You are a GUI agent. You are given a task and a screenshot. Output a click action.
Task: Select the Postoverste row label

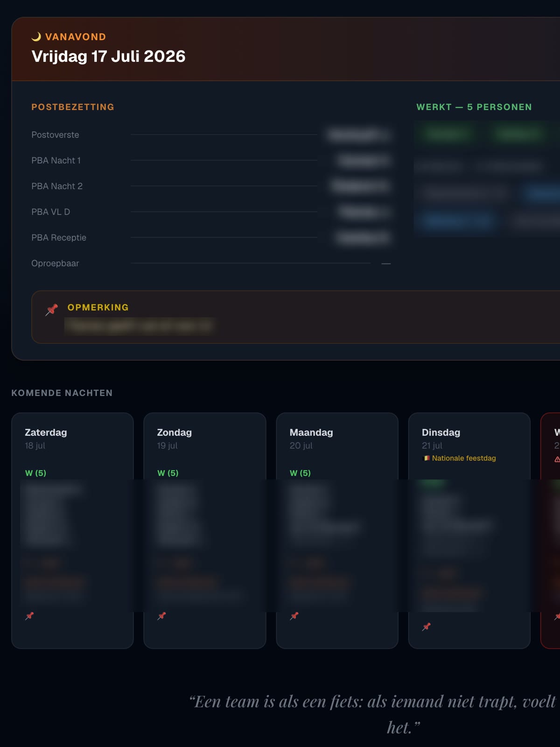[x=55, y=135]
